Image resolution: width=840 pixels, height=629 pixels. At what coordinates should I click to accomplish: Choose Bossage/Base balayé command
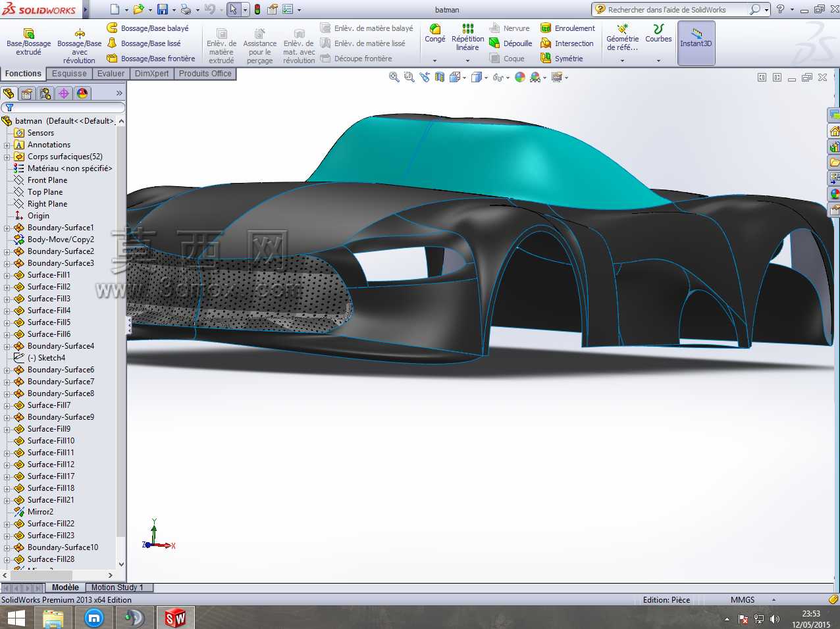click(x=148, y=28)
